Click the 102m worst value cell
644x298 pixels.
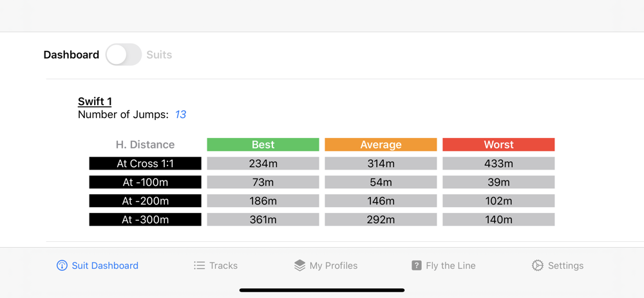coord(498,201)
